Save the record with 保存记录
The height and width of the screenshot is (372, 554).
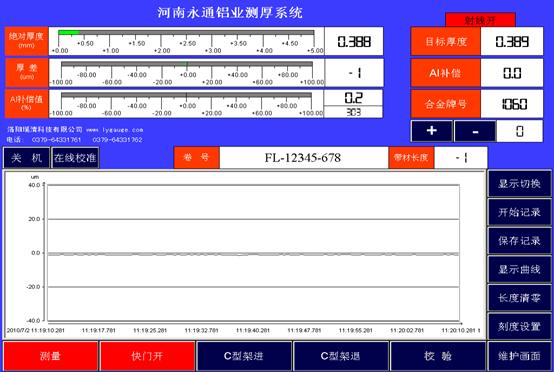[519, 241]
